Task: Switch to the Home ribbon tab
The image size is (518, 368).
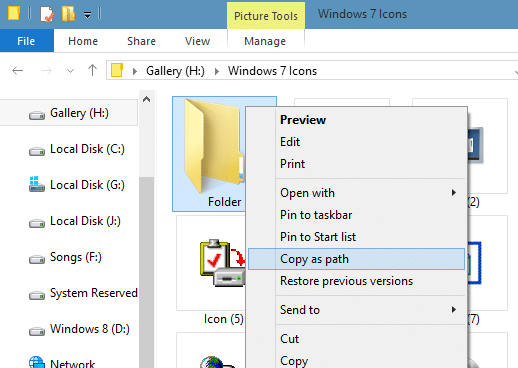Action: [83, 41]
